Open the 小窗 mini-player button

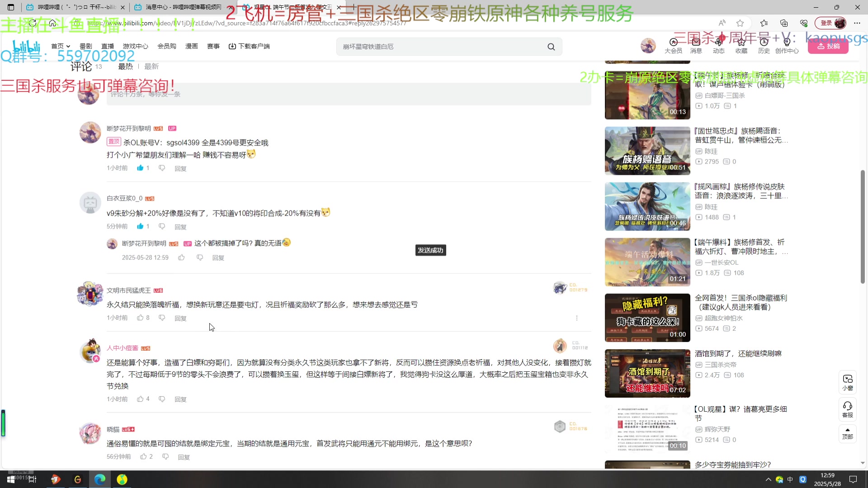(848, 382)
